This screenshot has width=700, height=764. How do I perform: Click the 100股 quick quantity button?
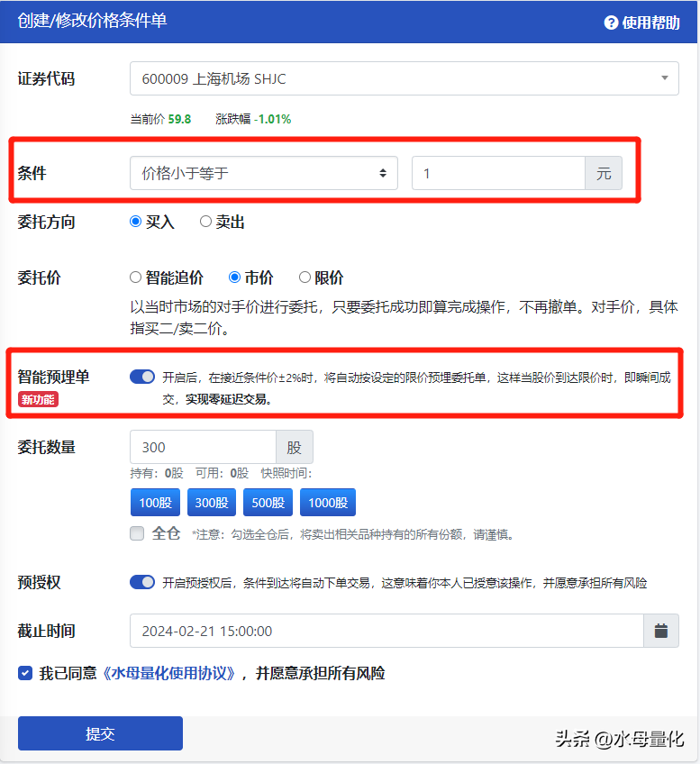point(155,503)
